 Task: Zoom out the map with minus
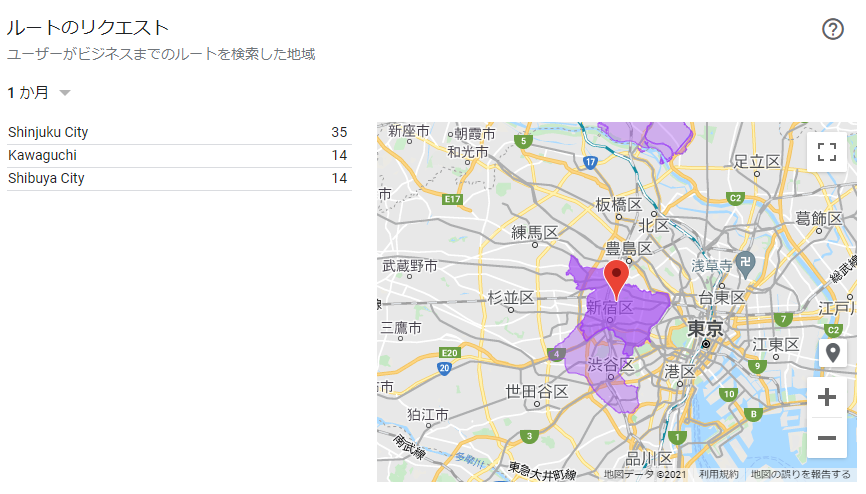pos(826,438)
